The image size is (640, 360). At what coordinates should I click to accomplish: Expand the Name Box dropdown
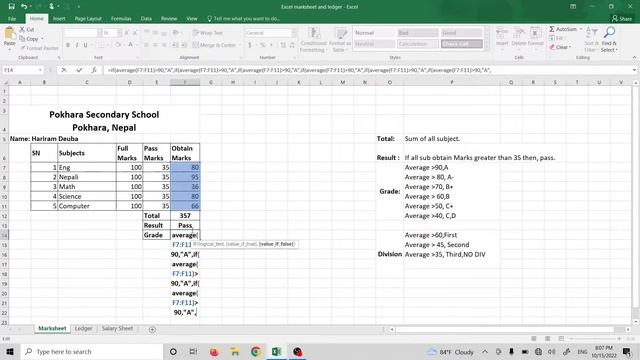click(40, 70)
